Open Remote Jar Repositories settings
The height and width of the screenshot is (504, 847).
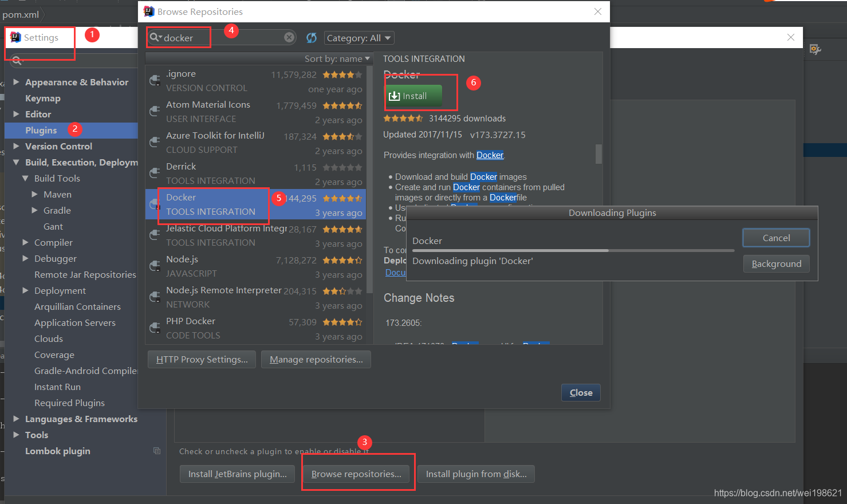(85, 274)
